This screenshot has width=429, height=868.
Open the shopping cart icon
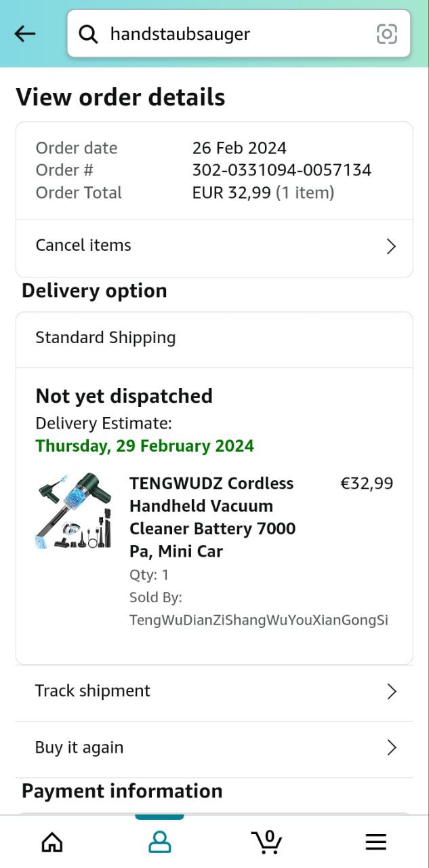(267, 842)
